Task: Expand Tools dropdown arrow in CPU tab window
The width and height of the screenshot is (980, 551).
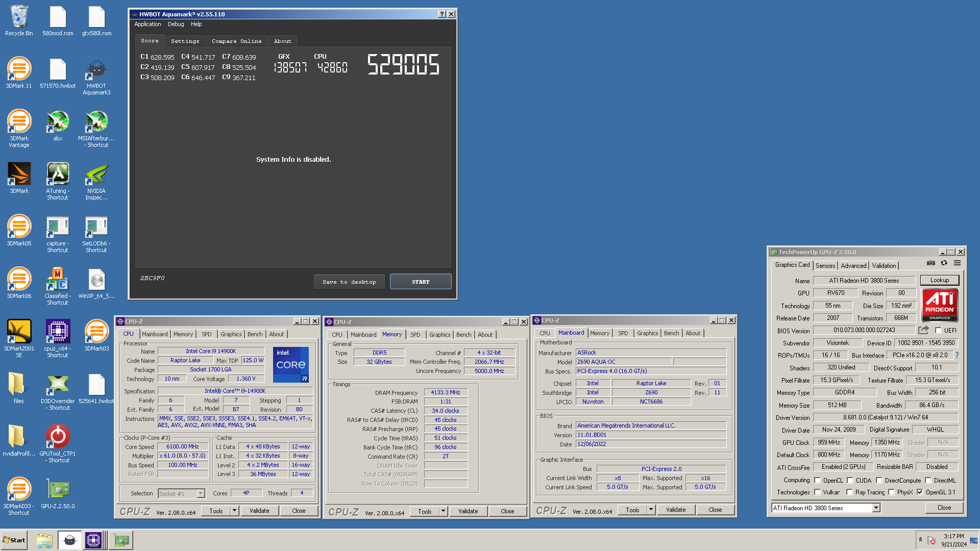Action: (x=234, y=511)
